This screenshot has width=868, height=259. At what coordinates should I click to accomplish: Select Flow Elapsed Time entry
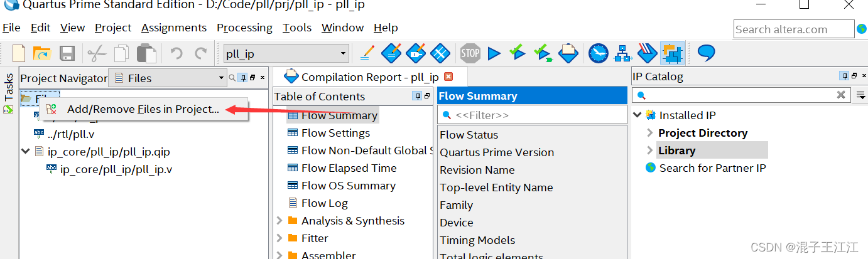[349, 168]
